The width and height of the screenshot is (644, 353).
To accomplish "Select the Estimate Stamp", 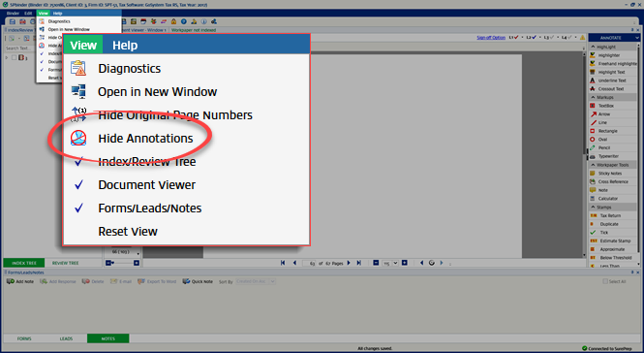I will (612, 241).
